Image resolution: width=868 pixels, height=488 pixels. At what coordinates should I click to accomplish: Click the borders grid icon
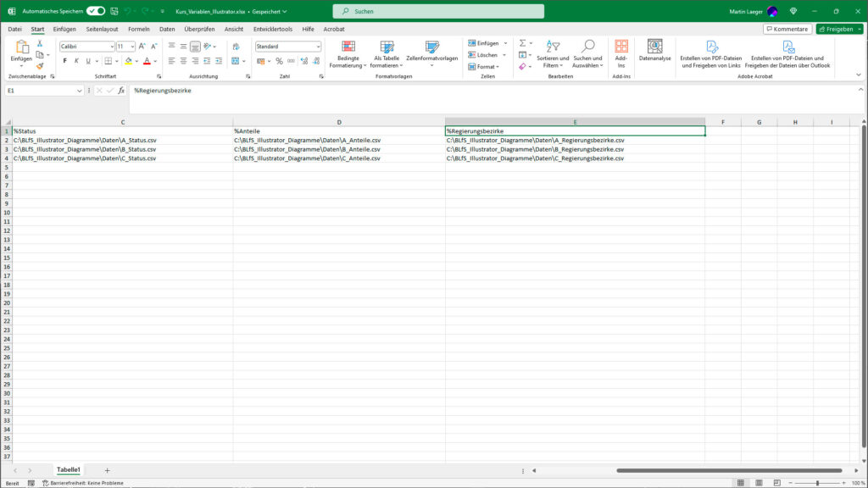click(108, 61)
